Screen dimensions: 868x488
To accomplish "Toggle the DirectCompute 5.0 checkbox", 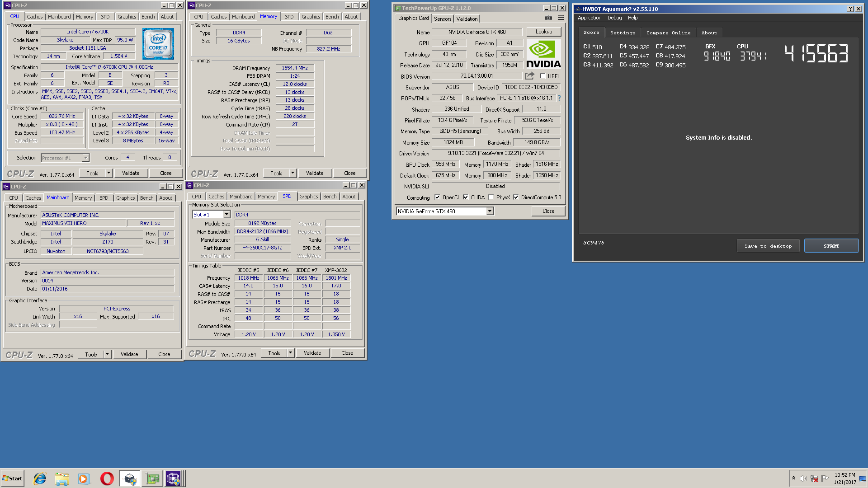I will pyautogui.click(x=516, y=197).
